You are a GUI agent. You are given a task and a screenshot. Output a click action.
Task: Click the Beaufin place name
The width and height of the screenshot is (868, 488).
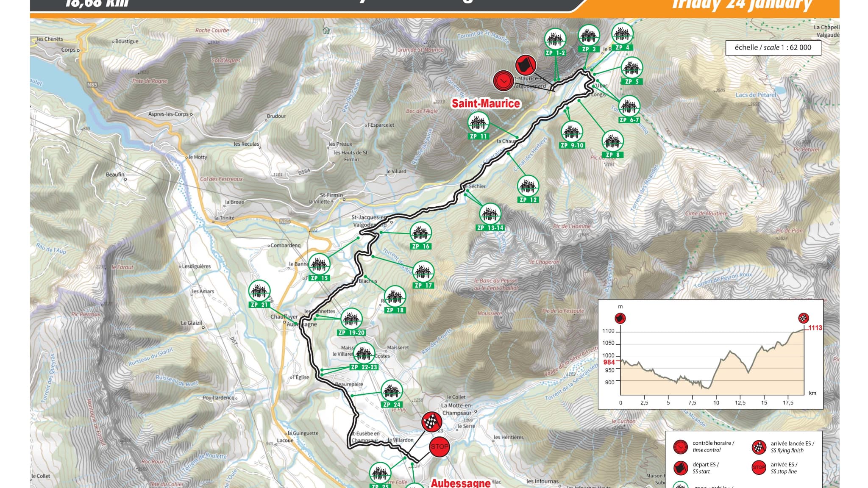[x=115, y=175]
